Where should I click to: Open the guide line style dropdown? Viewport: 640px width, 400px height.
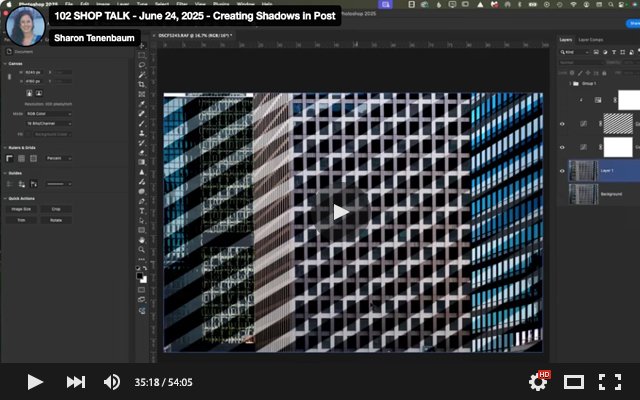click(58, 184)
